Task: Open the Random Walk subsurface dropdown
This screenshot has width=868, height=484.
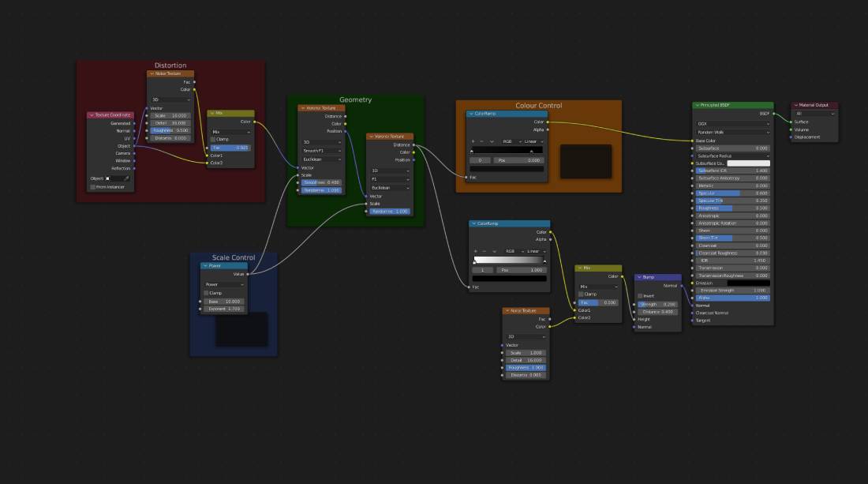Action: 733,133
